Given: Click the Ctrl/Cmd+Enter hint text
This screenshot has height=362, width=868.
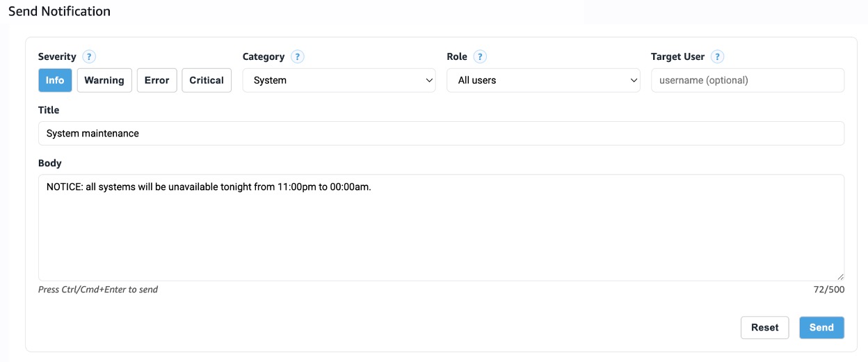Looking at the screenshot, I should click(98, 290).
